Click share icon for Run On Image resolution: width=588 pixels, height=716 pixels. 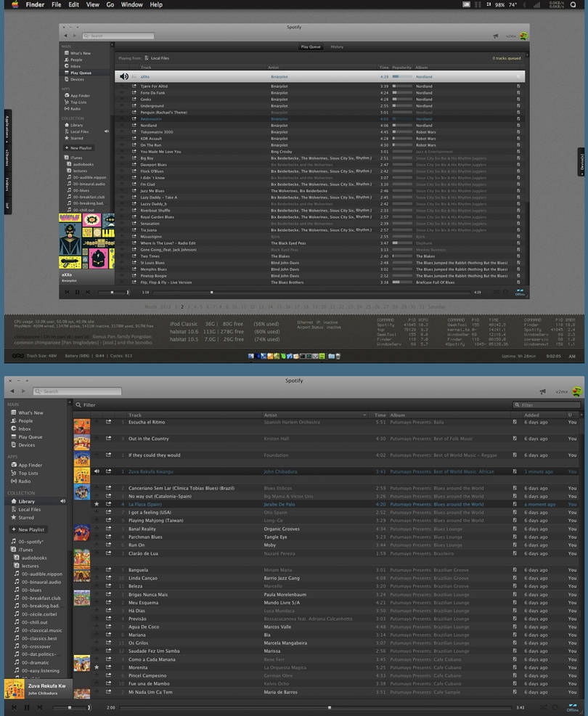[109, 545]
